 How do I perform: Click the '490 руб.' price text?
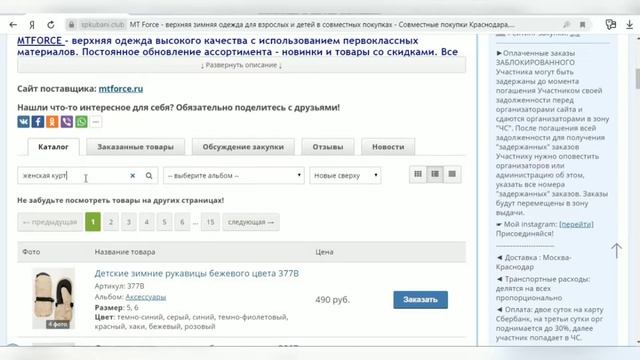333,300
